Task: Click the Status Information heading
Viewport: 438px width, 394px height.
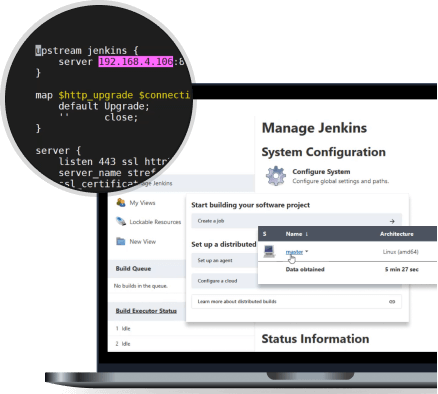Action: point(315,339)
